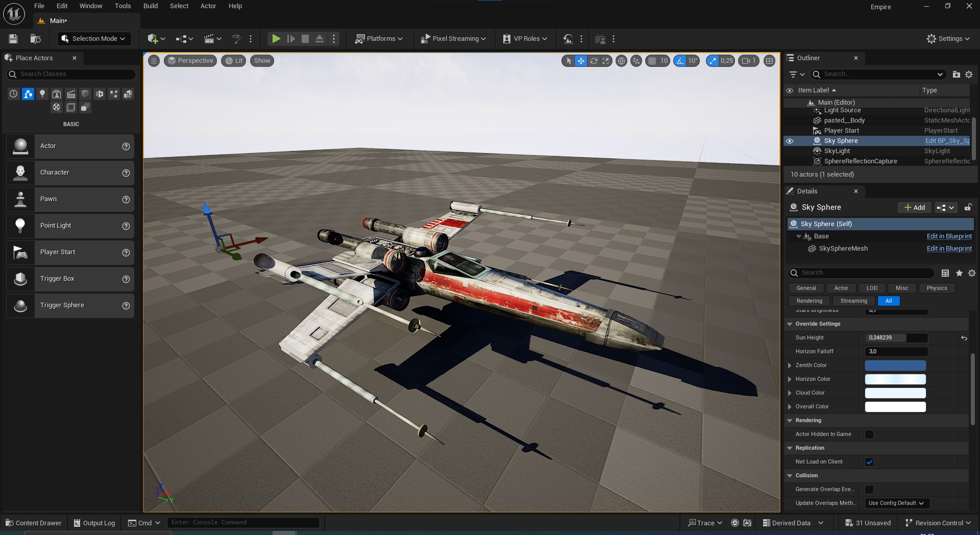Open the Build menu
This screenshot has width=980, height=535.
pos(151,6)
